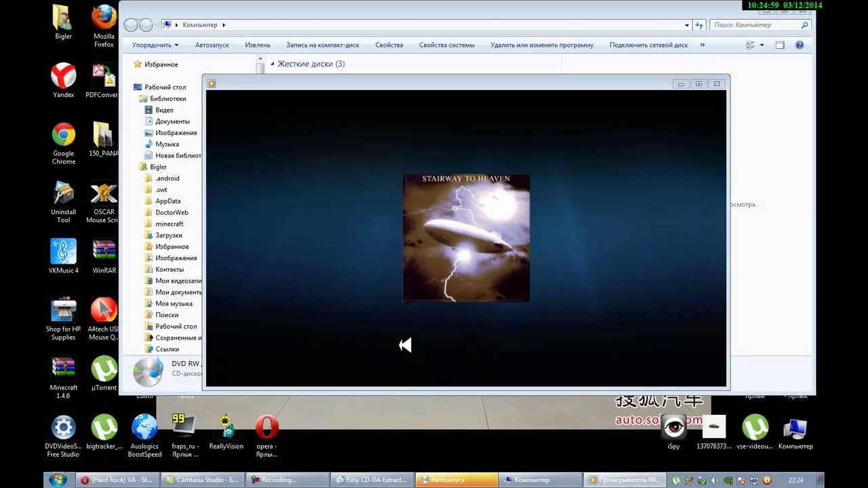Open iSpy desktop icon

pyautogui.click(x=673, y=432)
